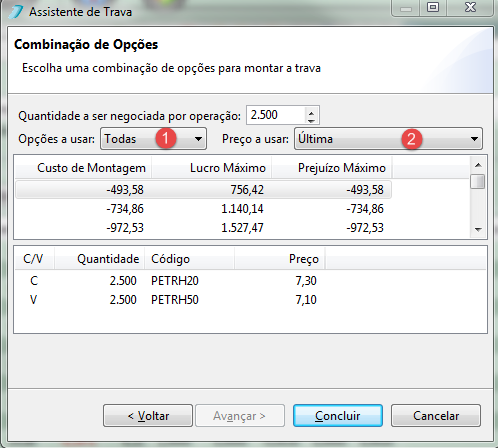Maximize the Assistente de Trava window
The image size is (498, 448).
[433, 7]
